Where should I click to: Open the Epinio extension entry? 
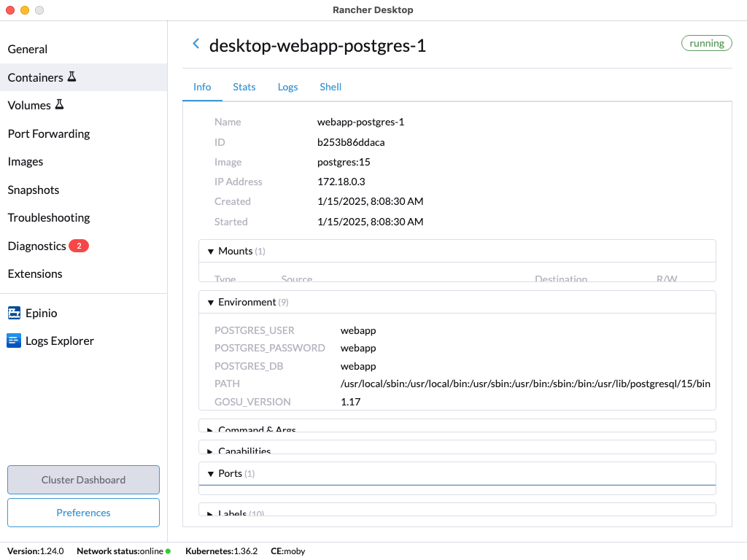tap(83, 313)
